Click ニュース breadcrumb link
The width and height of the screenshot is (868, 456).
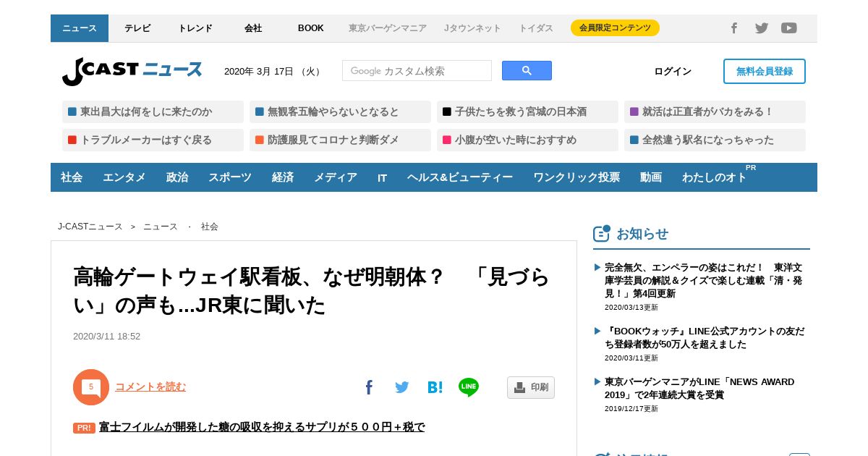click(161, 227)
